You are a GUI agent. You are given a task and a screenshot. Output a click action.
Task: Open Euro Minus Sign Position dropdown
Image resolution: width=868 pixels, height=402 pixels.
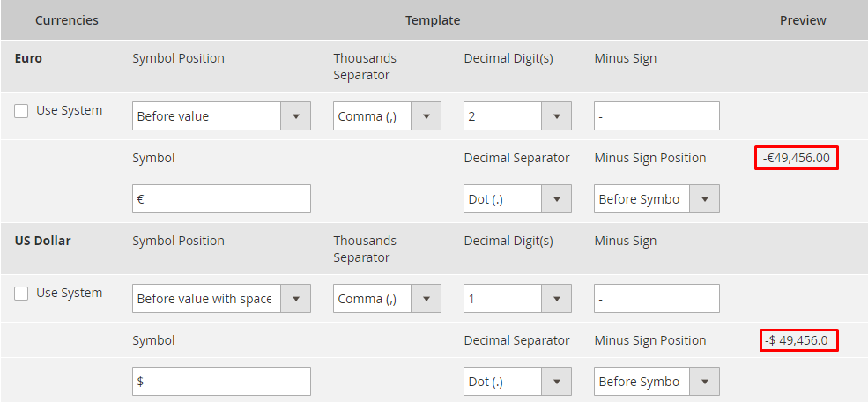[x=657, y=199]
